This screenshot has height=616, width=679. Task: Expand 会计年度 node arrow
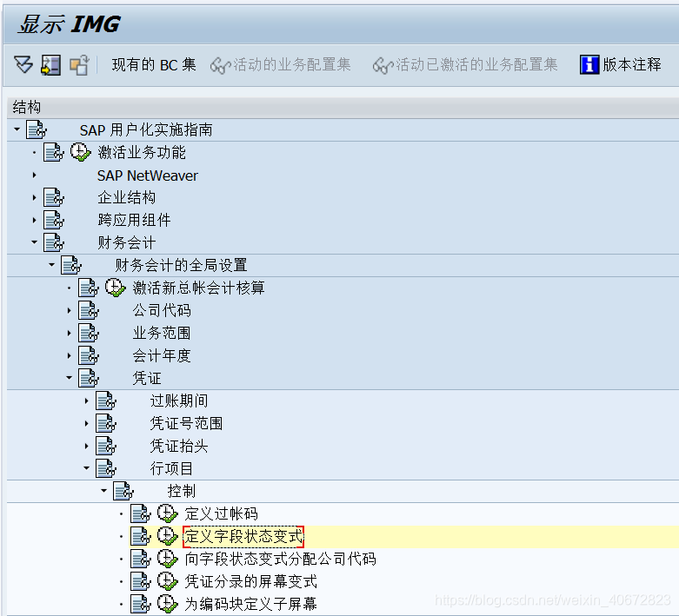pos(69,356)
